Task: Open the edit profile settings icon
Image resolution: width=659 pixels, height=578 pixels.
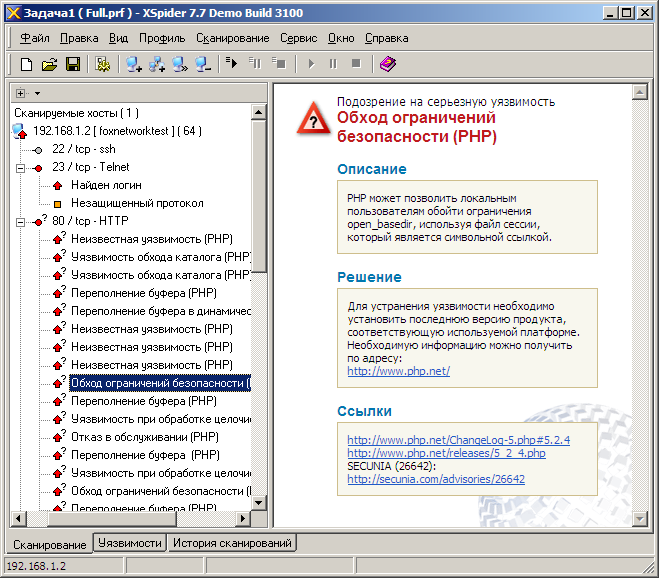Action: [x=103, y=64]
